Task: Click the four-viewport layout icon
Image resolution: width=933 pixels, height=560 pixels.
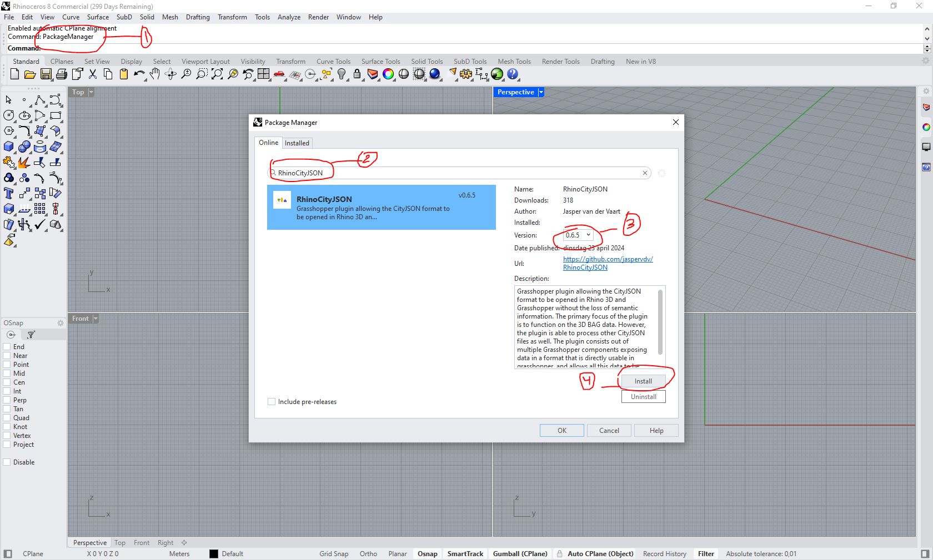Action: (263, 74)
